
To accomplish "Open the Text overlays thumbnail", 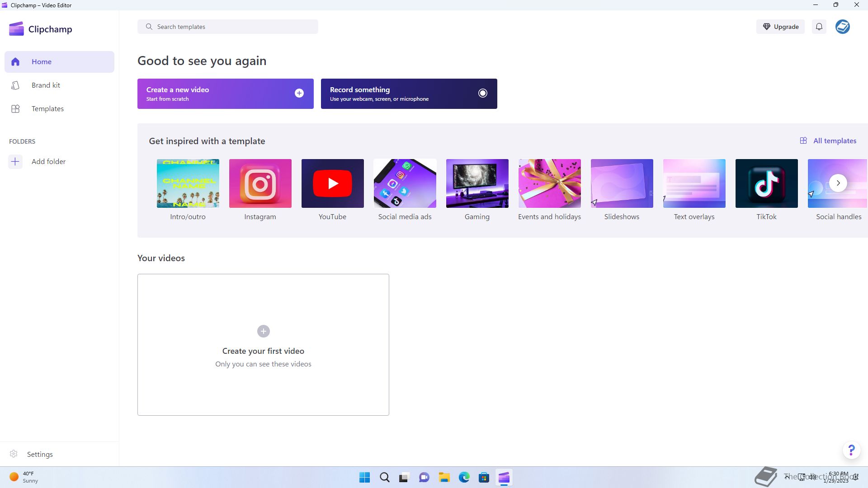I will pos(694,183).
